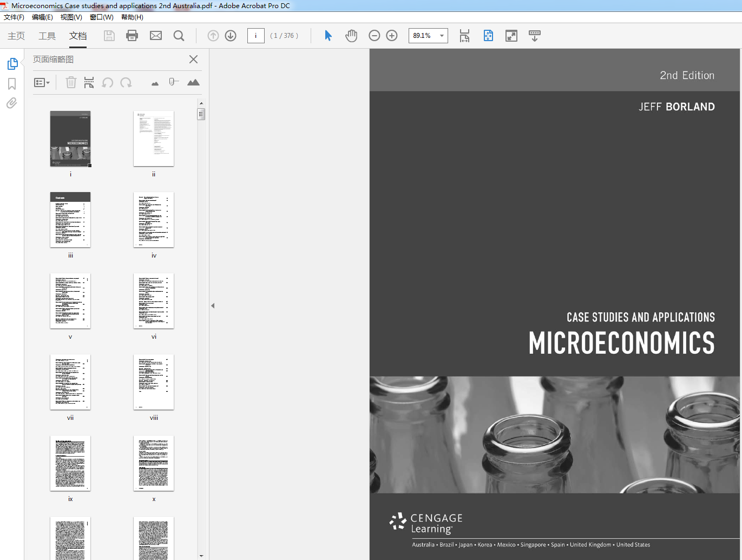Click the thumbnail panel scrollbar handle
The width and height of the screenshot is (742, 560).
tap(201, 114)
